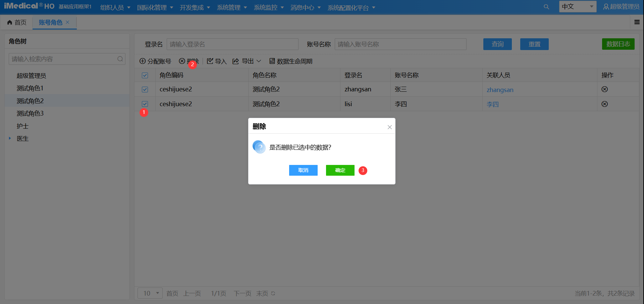Switch to the 首页 tab
The width and height of the screenshot is (644, 304).
coord(17,23)
